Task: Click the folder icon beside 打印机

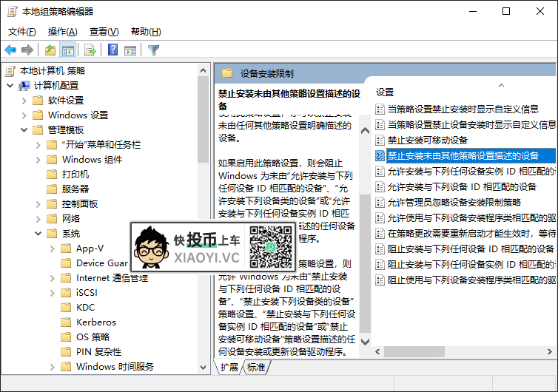Action: coord(52,175)
